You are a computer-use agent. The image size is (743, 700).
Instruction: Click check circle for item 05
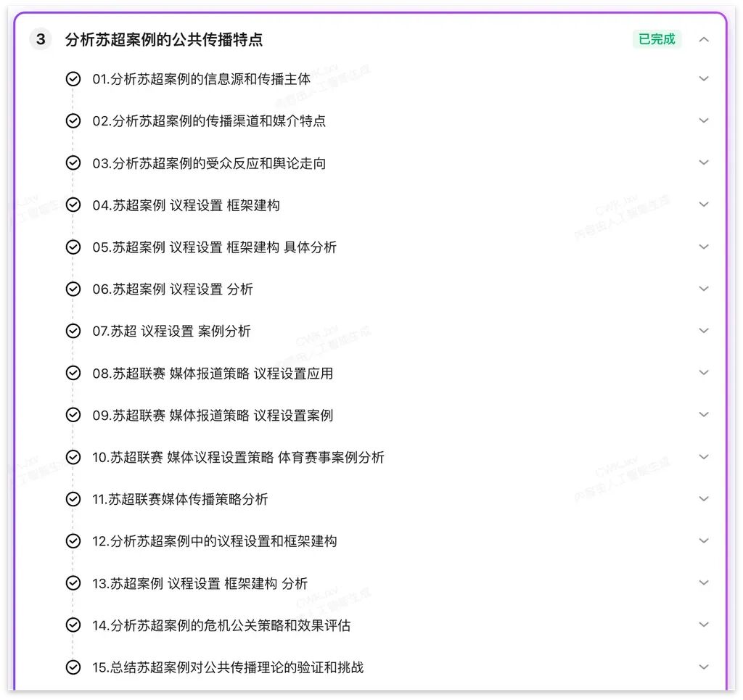coord(73,247)
